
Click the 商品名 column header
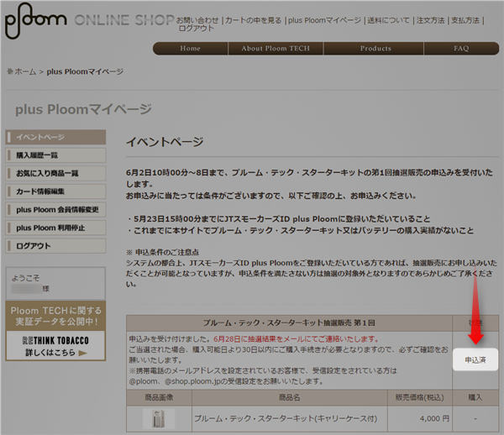pyautogui.click(x=290, y=398)
